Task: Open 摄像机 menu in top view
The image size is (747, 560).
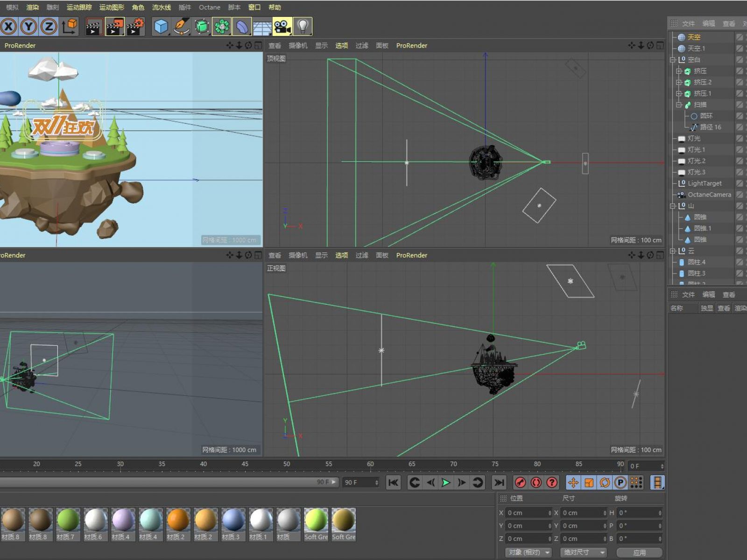Action: [x=298, y=45]
